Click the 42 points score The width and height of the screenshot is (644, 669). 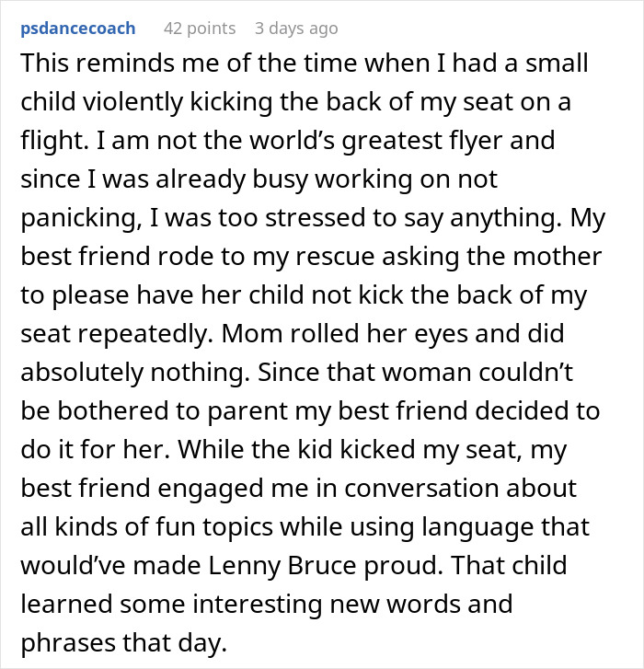(x=200, y=29)
